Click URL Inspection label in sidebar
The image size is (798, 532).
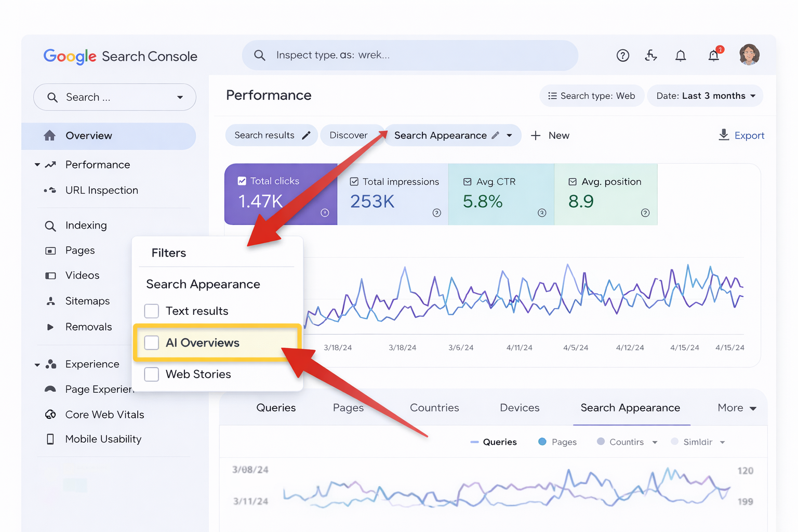pos(102,190)
